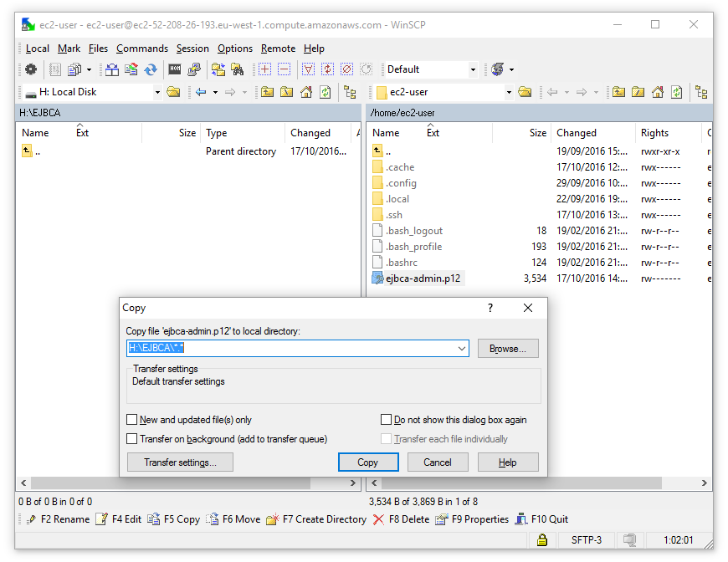Viewport: 728px width, 562px height.
Task: Toggle remote directory tree icon
Action: click(x=701, y=92)
